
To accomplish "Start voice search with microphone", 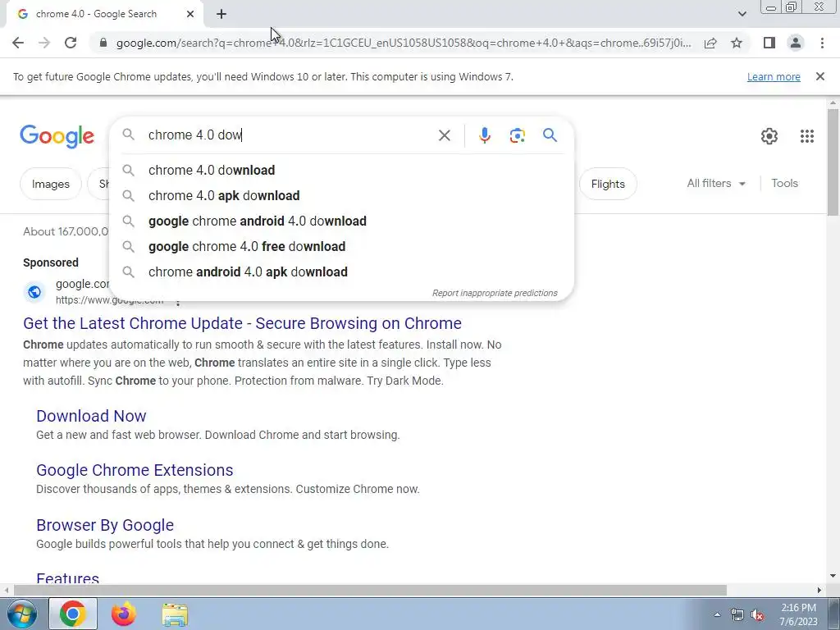I will [484, 135].
